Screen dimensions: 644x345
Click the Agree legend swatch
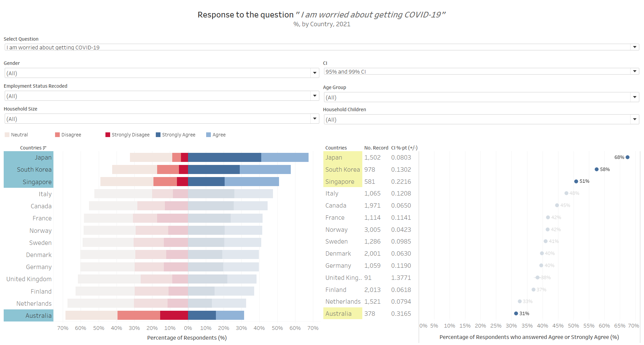[209, 135]
